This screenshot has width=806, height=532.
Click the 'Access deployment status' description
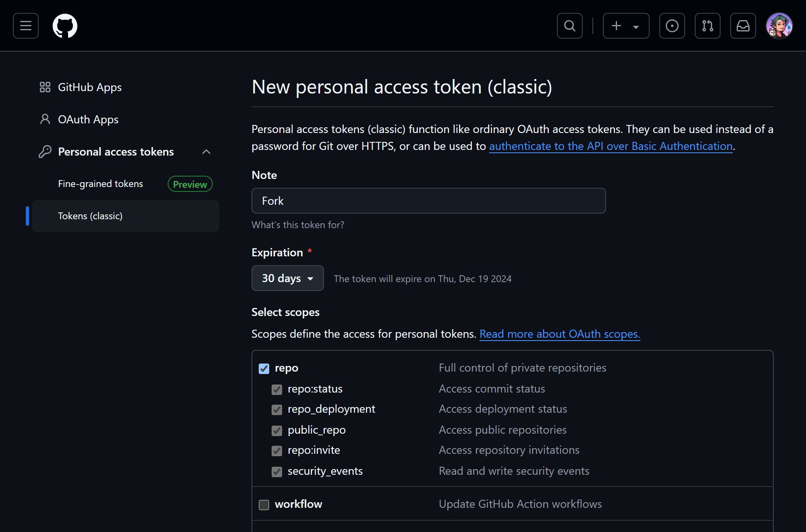click(x=503, y=409)
